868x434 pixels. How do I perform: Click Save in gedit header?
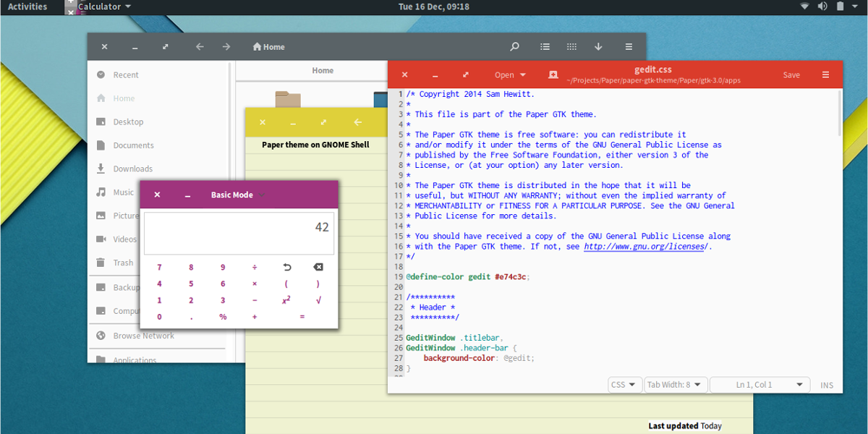point(791,75)
